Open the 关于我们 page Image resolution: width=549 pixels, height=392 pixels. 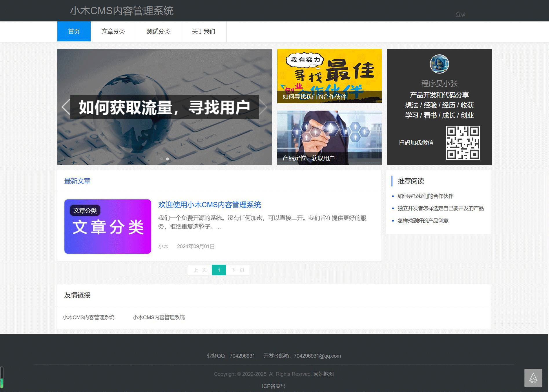tap(203, 31)
